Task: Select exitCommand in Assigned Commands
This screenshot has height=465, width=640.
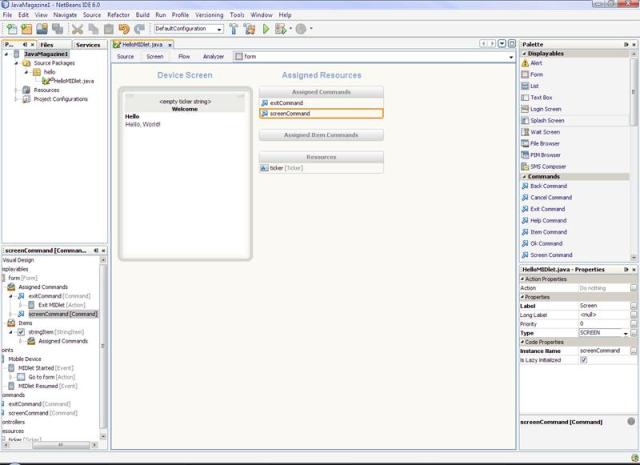Action: pyautogui.click(x=286, y=103)
